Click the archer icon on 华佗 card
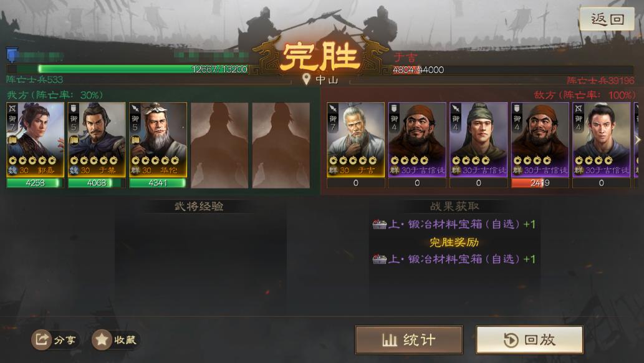 [x=135, y=109]
